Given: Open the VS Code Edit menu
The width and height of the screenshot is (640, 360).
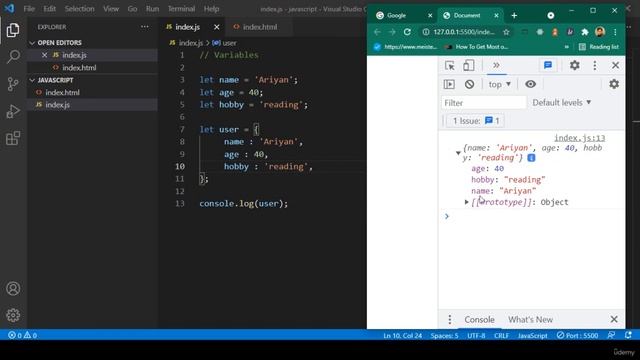Looking at the screenshot, I should tap(49, 9).
